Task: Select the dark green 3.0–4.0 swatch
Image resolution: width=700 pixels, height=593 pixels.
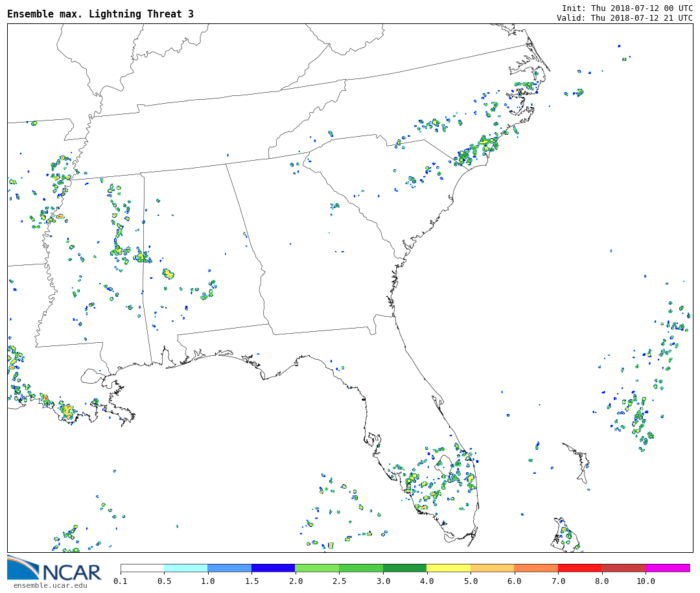Action: tap(405, 568)
